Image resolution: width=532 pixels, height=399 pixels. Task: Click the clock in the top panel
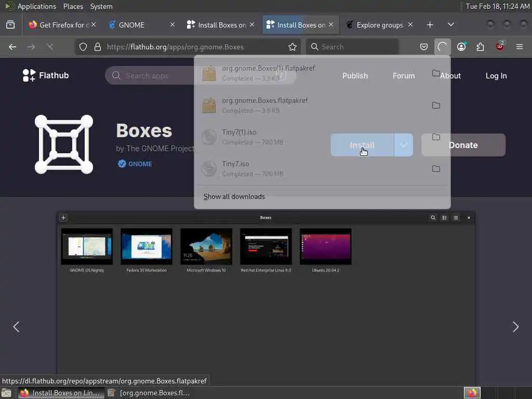tap(497, 6)
